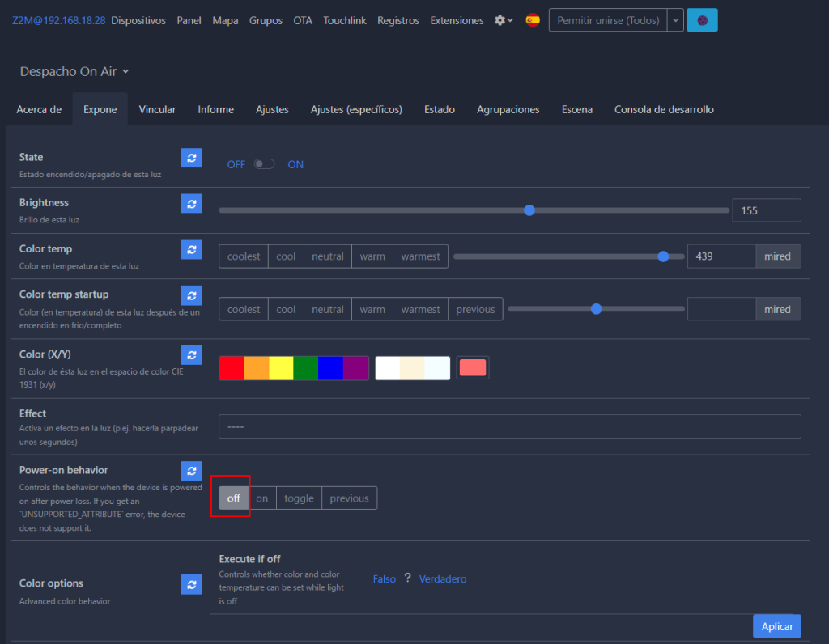
Task: Refresh the Color temp startup value
Action: pyautogui.click(x=191, y=295)
